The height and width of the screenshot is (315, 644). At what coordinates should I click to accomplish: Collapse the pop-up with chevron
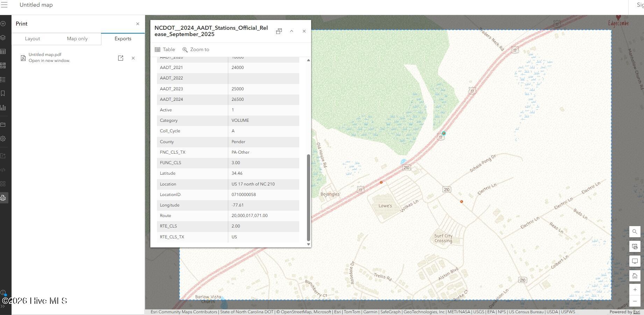click(292, 31)
